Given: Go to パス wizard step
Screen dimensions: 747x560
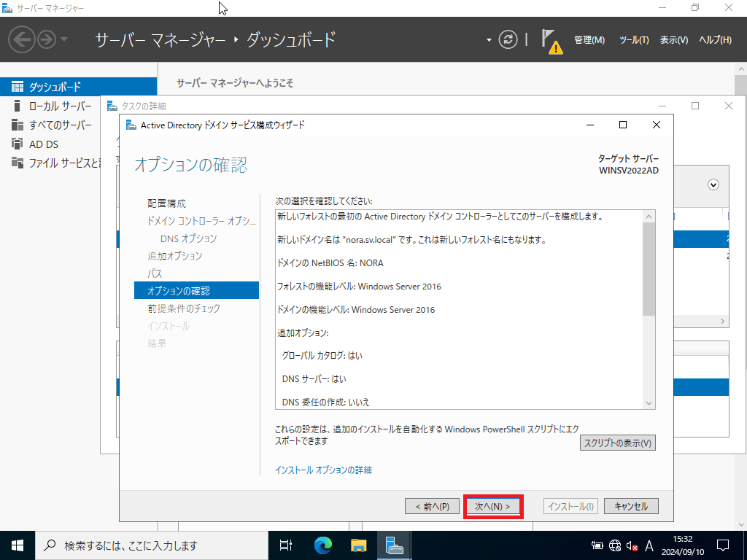Looking at the screenshot, I should coord(155,273).
